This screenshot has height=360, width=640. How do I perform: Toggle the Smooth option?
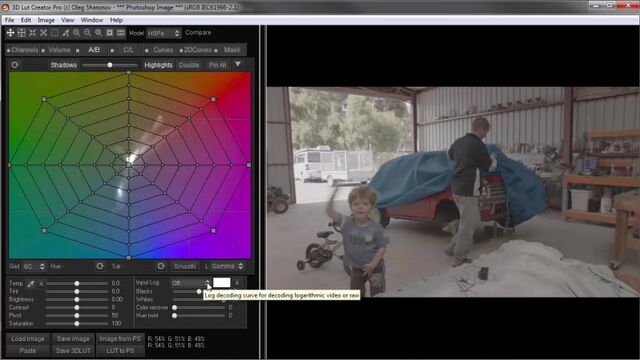pos(185,266)
